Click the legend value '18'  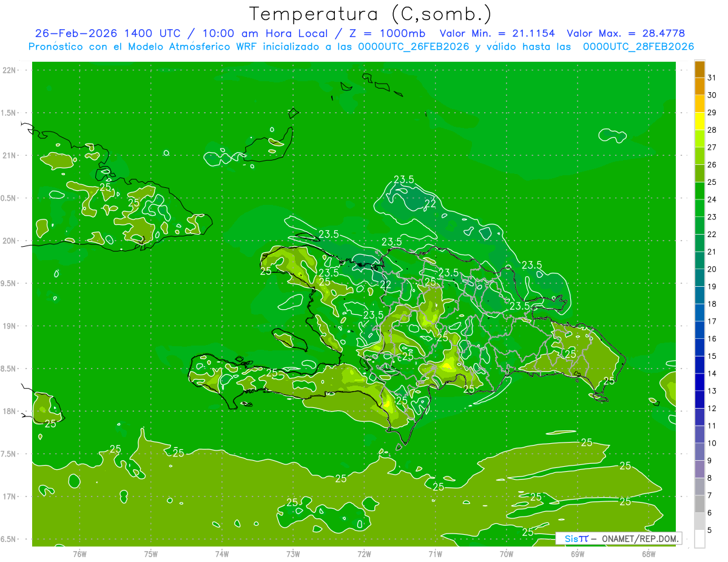712,304
